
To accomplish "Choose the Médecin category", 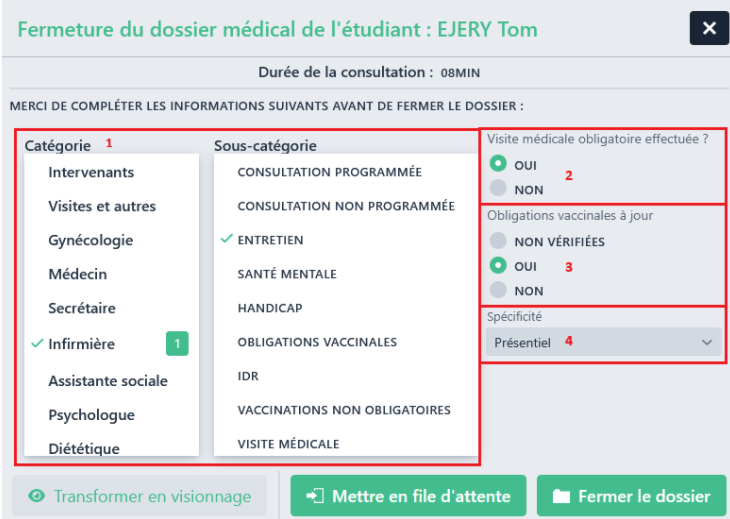I will click(77, 274).
